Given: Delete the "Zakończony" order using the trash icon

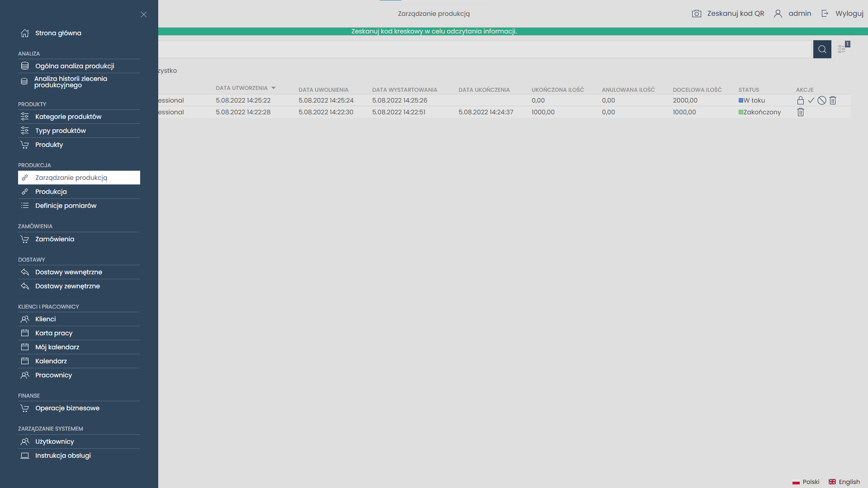Looking at the screenshot, I should [801, 112].
